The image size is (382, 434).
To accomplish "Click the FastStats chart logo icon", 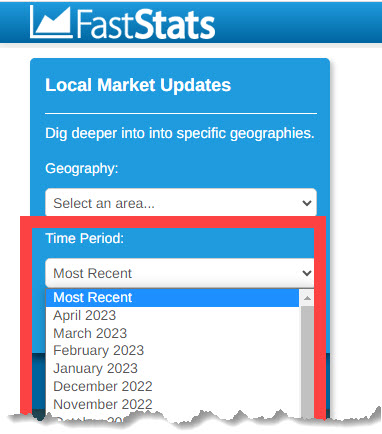I will pyautogui.click(x=51, y=22).
